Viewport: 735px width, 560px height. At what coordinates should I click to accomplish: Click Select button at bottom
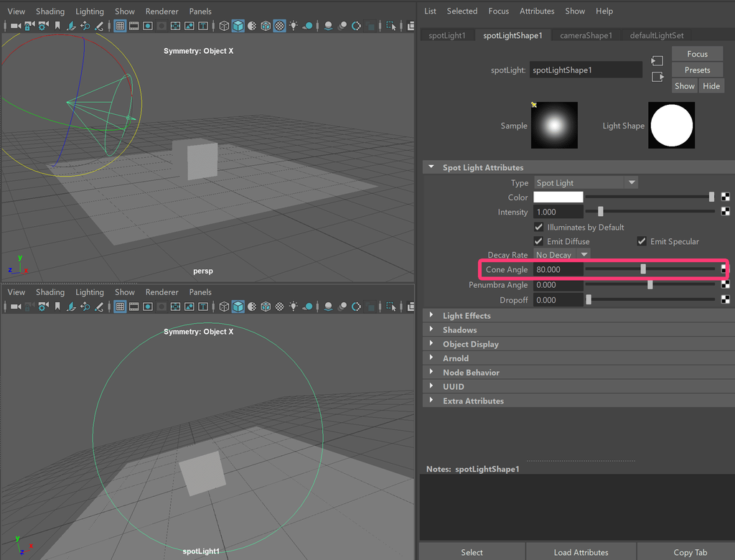(472, 552)
